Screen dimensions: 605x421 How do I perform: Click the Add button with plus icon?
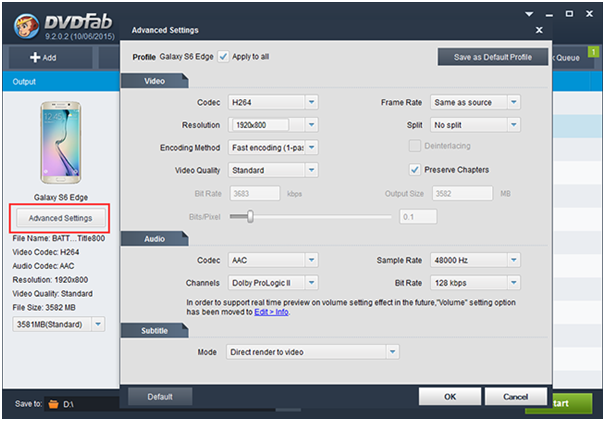[43, 57]
